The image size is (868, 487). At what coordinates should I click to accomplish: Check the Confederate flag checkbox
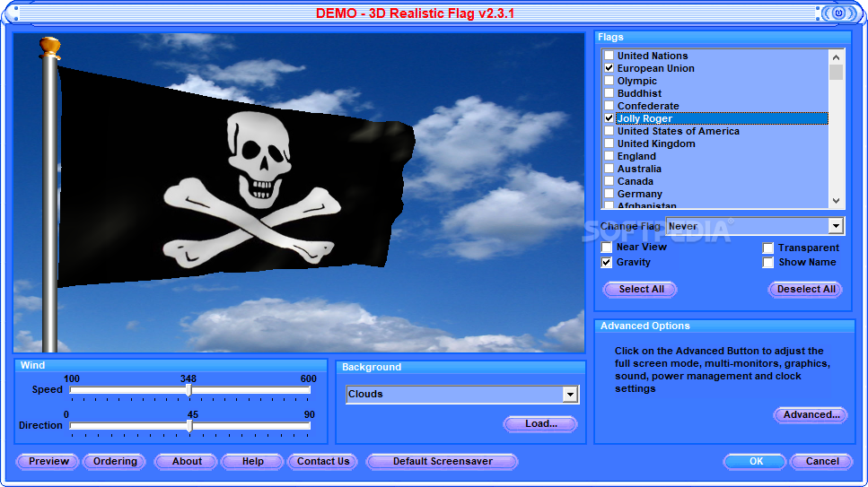[609, 106]
